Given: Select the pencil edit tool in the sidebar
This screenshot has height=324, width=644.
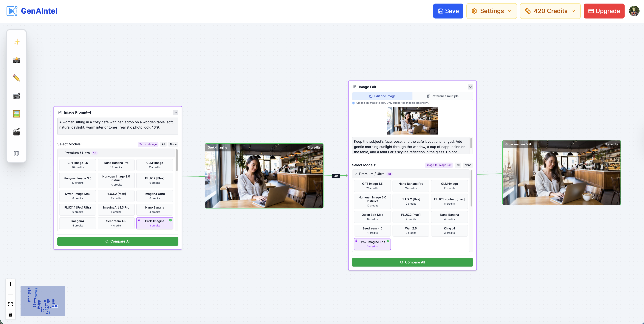Looking at the screenshot, I should (16, 78).
